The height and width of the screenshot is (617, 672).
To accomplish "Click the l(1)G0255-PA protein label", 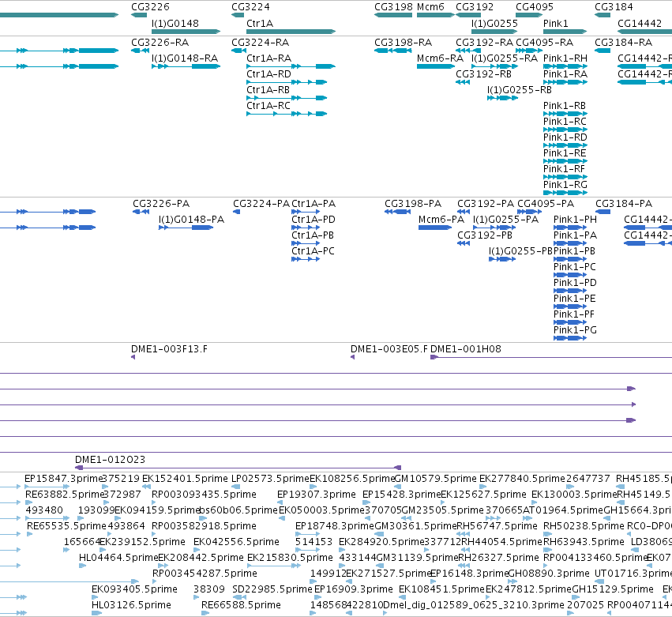I will click(505, 219).
